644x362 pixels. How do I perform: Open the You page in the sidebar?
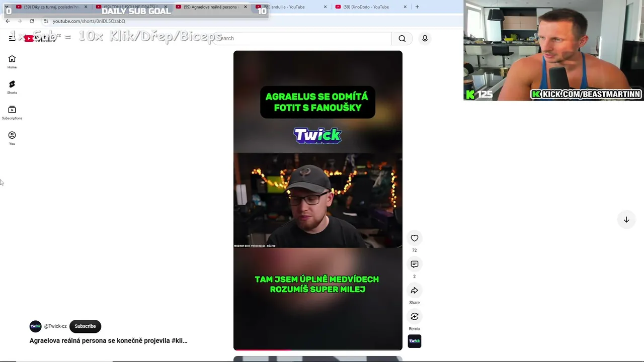point(12,138)
